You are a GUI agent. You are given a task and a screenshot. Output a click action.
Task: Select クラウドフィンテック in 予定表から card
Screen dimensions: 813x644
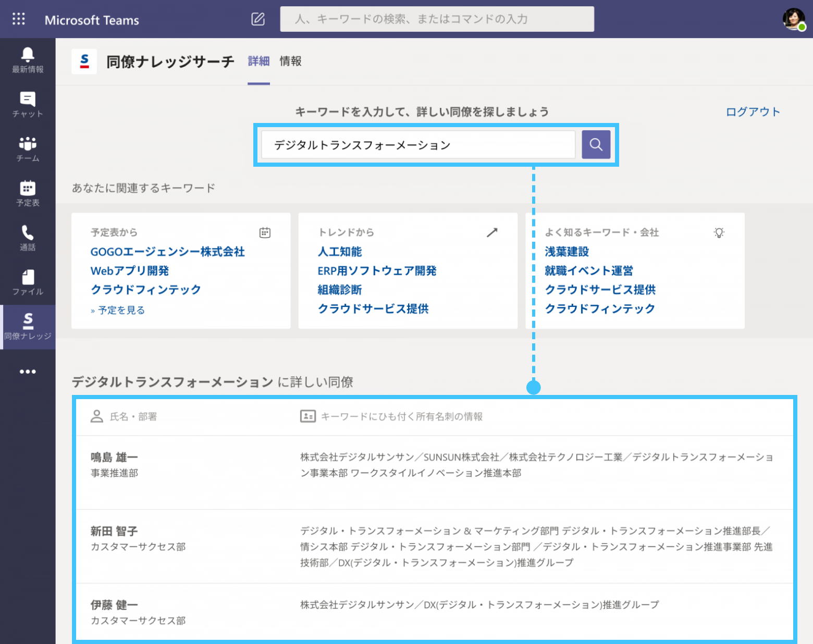coord(146,290)
